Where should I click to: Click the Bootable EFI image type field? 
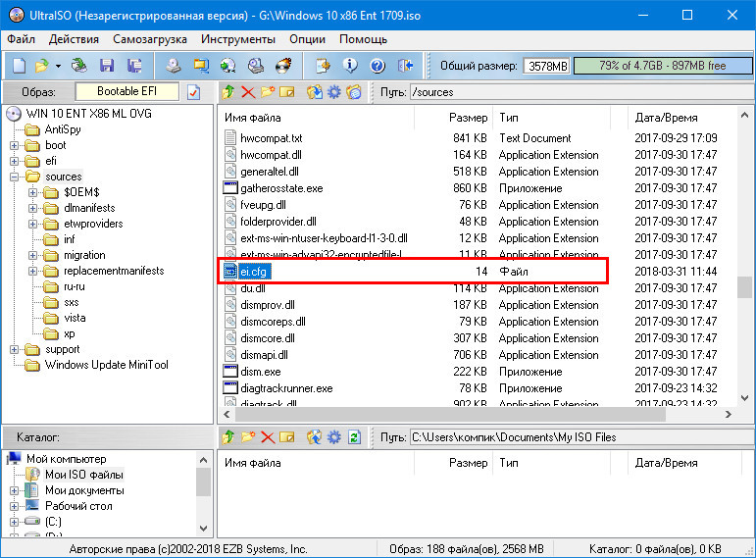pyautogui.click(x=126, y=91)
